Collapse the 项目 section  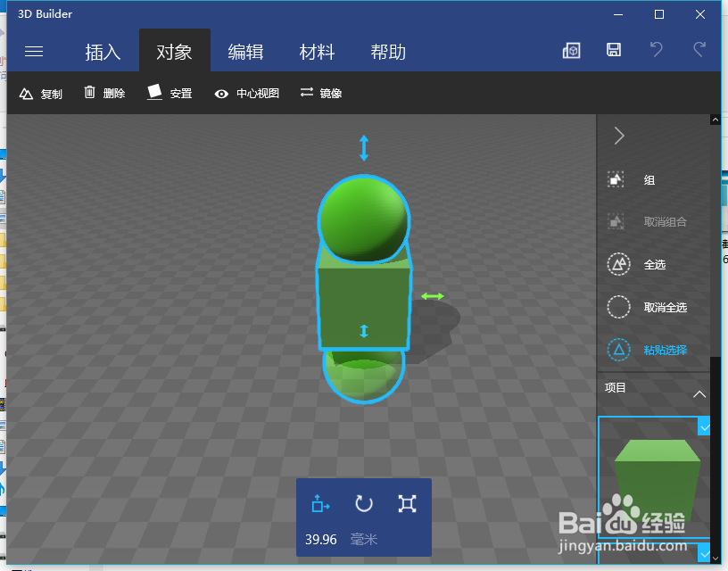point(699,394)
